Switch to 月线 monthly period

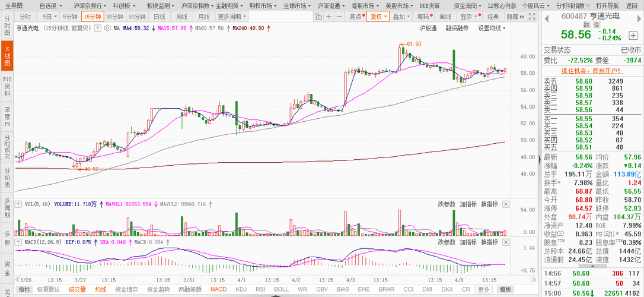203,17
